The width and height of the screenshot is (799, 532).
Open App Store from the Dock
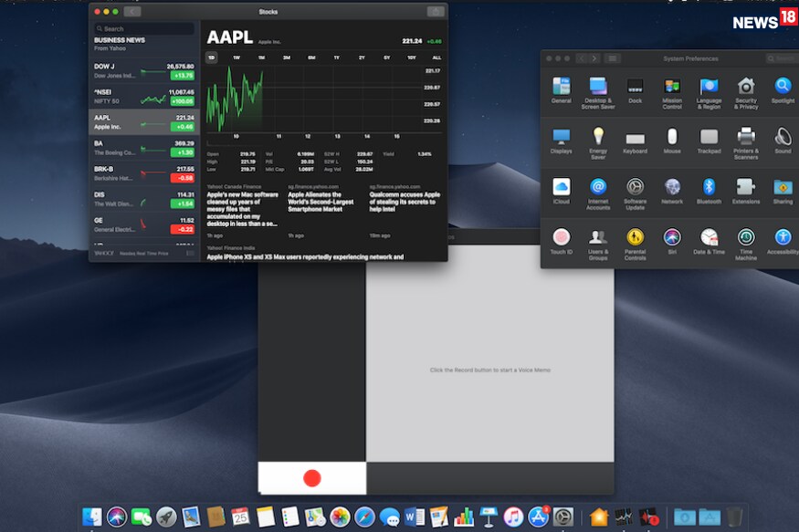[x=538, y=517]
